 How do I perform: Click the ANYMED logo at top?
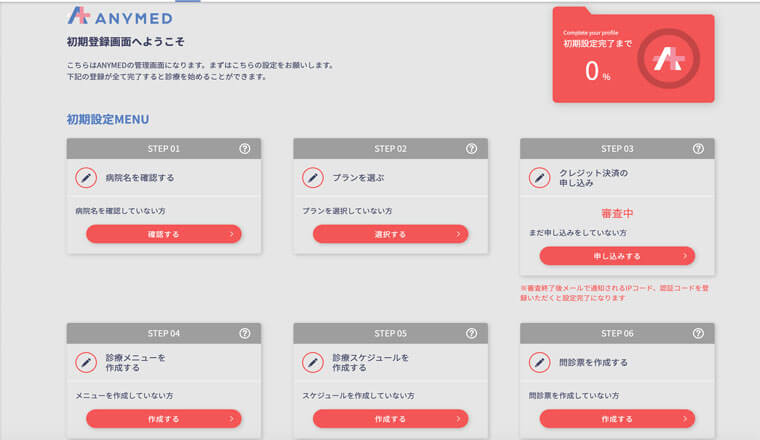point(120,16)
